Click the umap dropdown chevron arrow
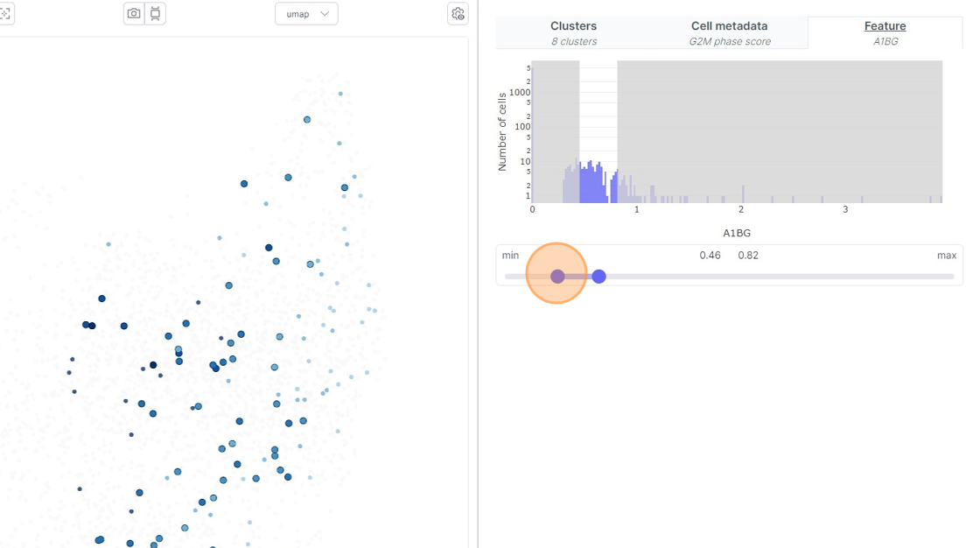This screenshot has height=548, width=980. pyautogui.click(x=325, y=14)
